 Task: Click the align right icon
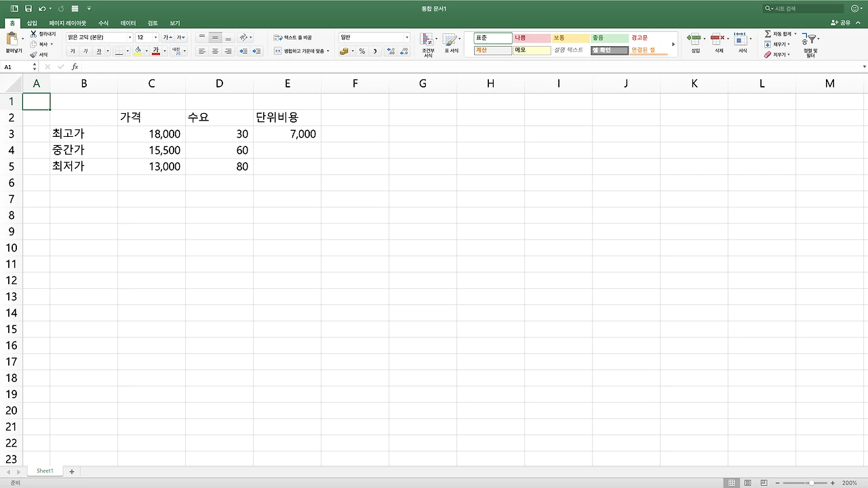coord(228,51)
